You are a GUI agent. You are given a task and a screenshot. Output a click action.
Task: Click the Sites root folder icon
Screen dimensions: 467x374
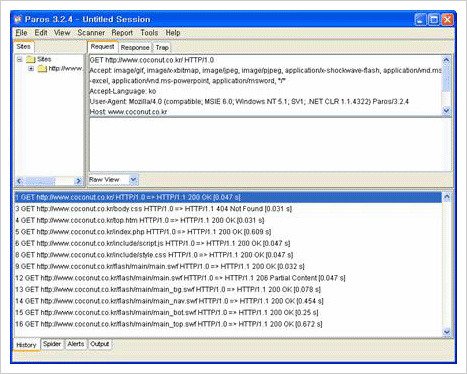tap(31, 59)
